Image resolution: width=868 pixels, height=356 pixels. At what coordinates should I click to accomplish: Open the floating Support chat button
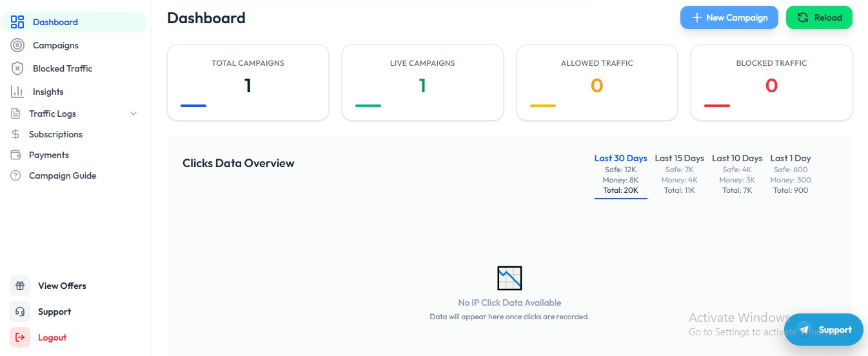(x=824, y=330)
